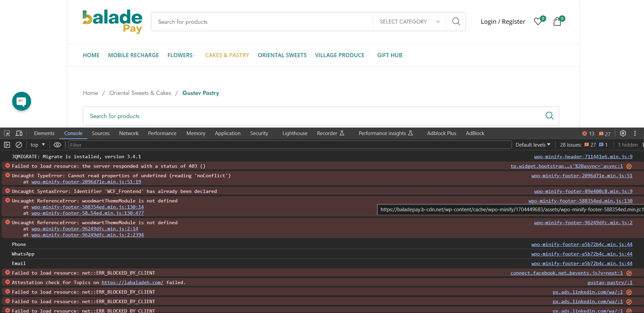Click the error icon on the Attestation check row

[7, 282]
